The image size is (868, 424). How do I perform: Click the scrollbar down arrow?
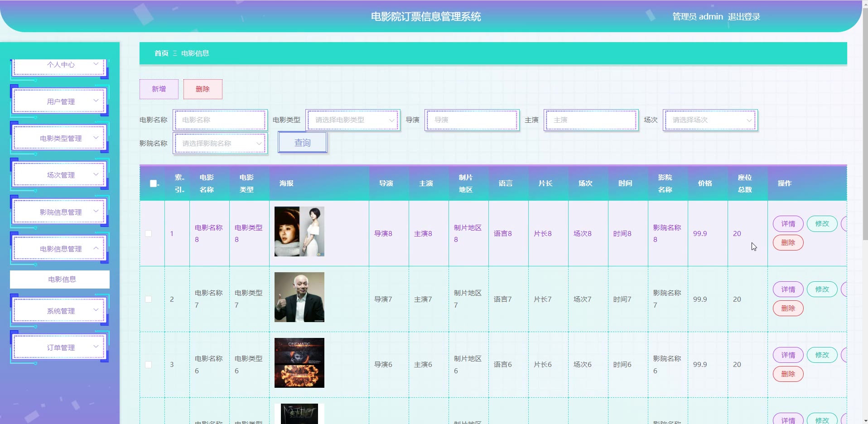865,420
